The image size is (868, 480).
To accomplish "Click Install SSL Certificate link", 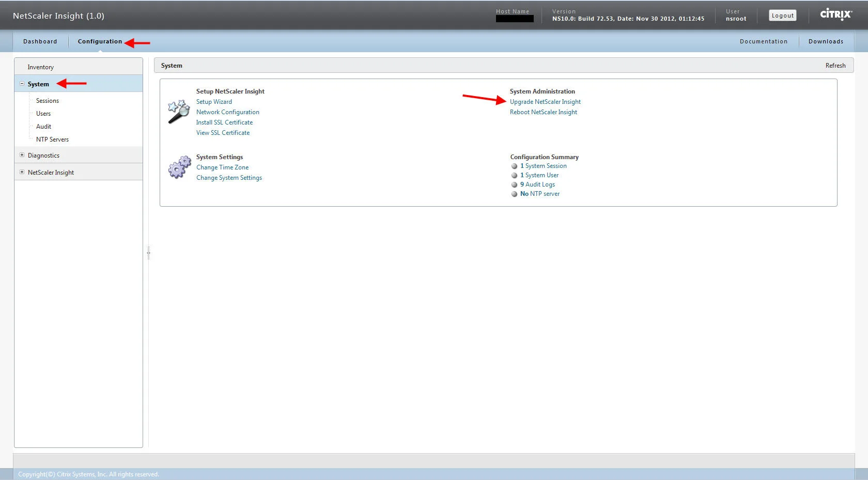I will (x=224, y=122).
